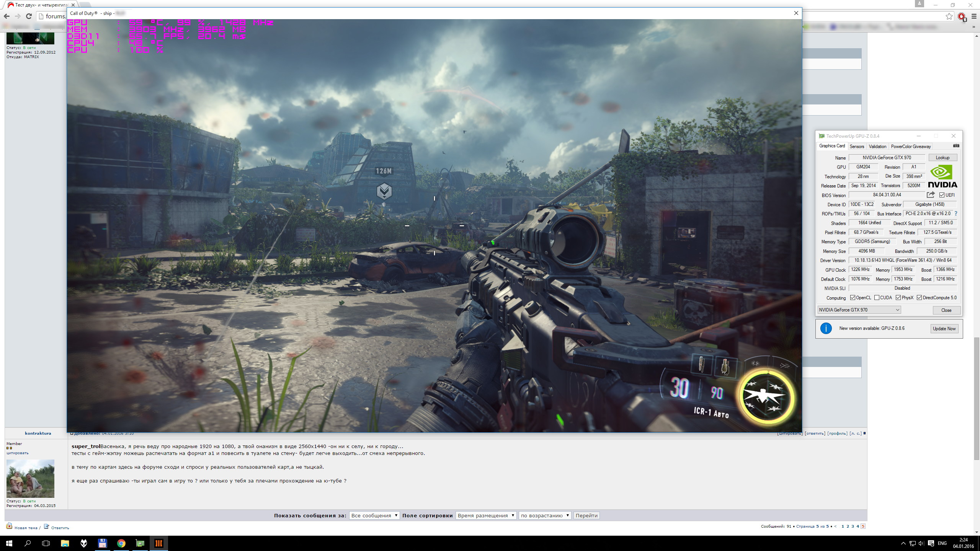
Task: Click the browser vertical scrollbar thumb
Action: pyautogui.click(x=976, y=398)
